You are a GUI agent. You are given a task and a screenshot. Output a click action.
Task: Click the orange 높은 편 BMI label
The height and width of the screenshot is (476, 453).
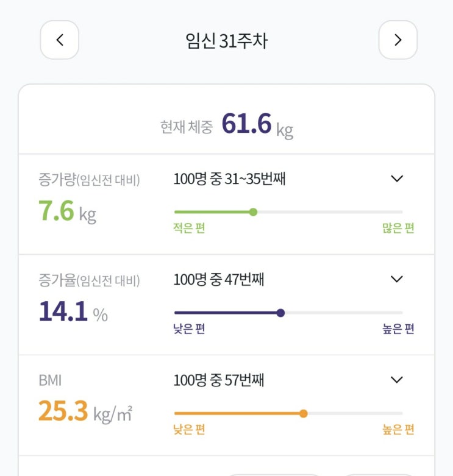(398, 429)
